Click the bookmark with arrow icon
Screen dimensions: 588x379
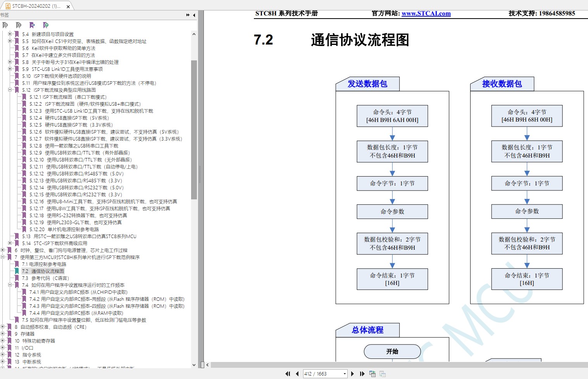click(32, 25)
